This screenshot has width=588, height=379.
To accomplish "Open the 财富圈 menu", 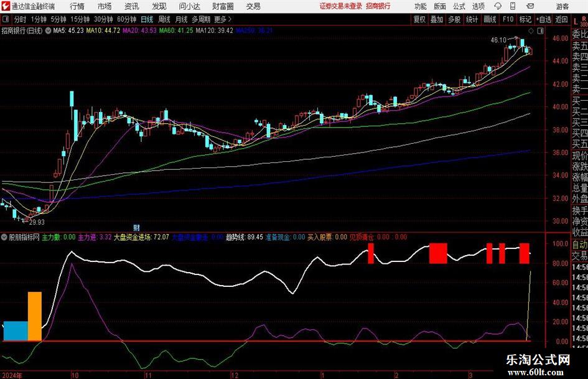I will 223,6.
